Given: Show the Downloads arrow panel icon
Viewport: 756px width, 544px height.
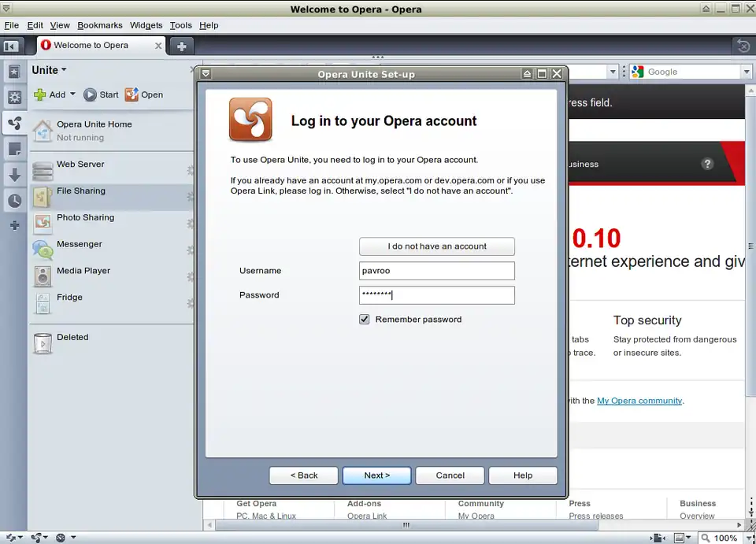Looking at the screenshot, I should (14, 175).
